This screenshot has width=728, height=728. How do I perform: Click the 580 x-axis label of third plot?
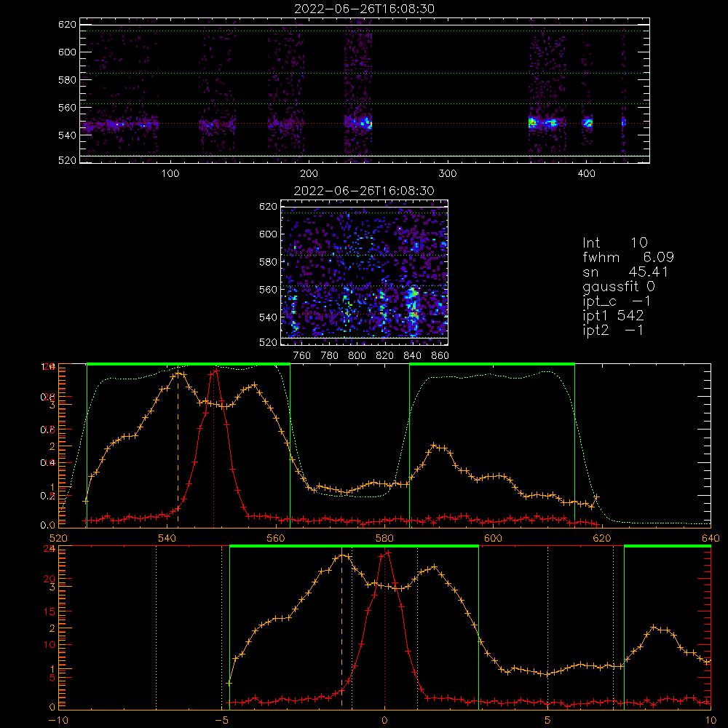tap(384, 538)
